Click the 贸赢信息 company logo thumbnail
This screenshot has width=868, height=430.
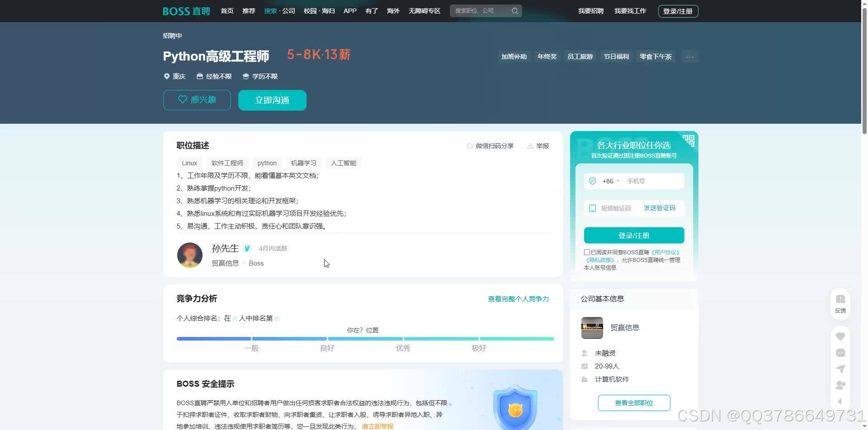(592, 328)
